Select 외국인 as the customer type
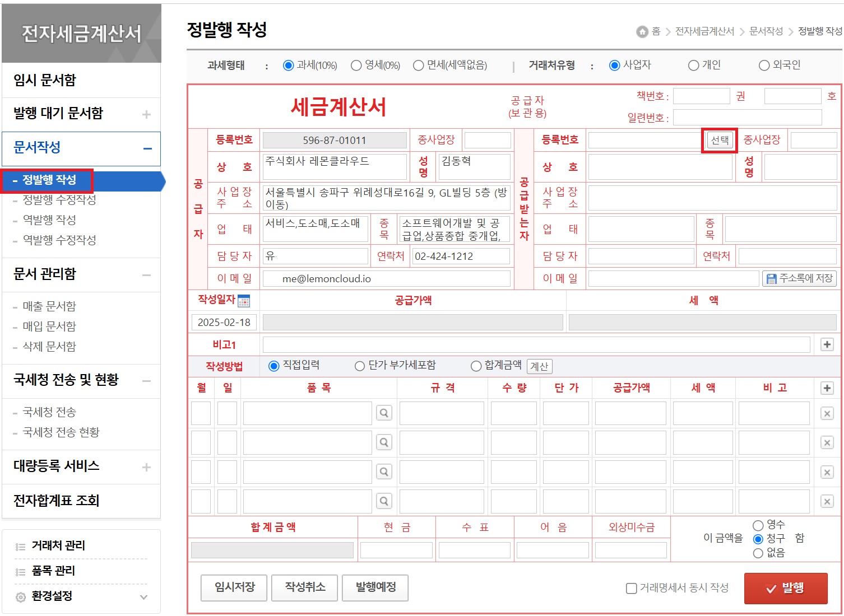The height and width of the screenshot is (616, 844). click(x=764, y=66)
